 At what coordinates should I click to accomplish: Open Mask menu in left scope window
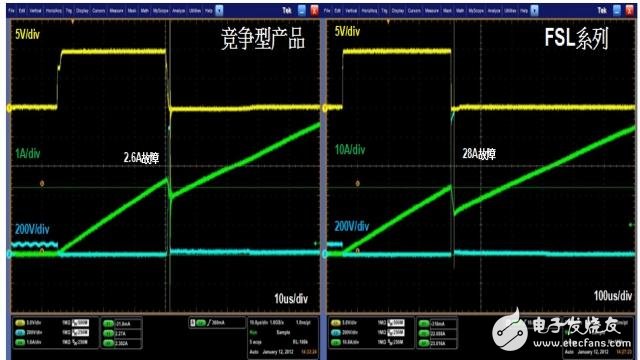[132, 11]
